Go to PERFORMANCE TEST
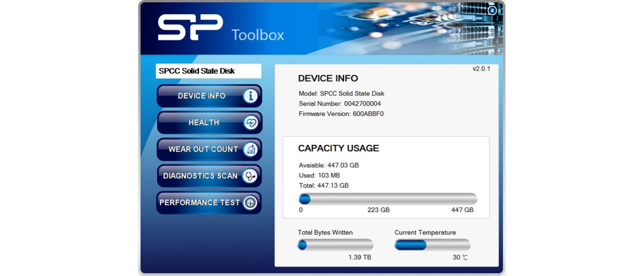Image resolution: width=644 pixels, height=276 pixels. coord(209,203)
